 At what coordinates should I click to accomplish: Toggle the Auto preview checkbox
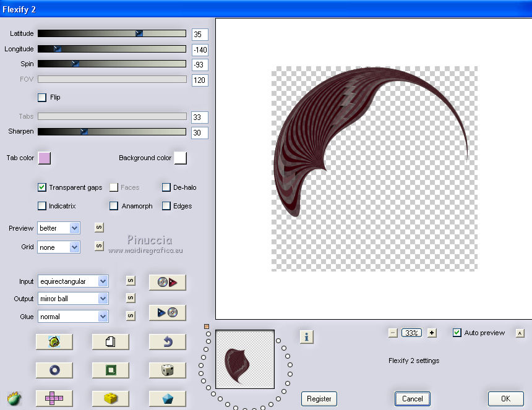[x=457, y=333]
